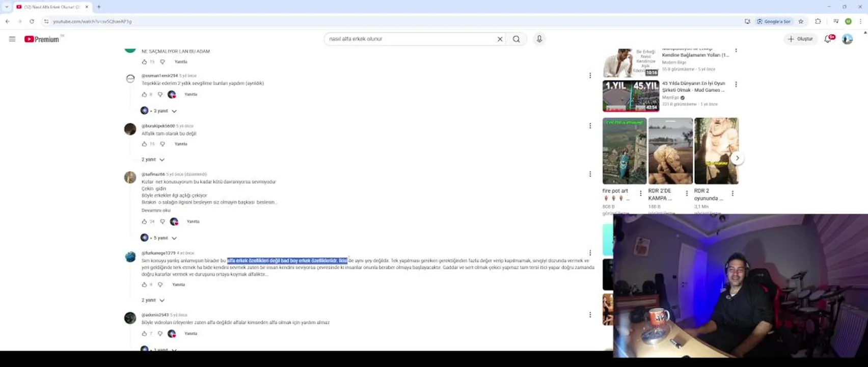Open the three-dot menu on @burakipek5600 comment
The width and height of the screenshot is (868, 367).
click(x=590, y=126)
